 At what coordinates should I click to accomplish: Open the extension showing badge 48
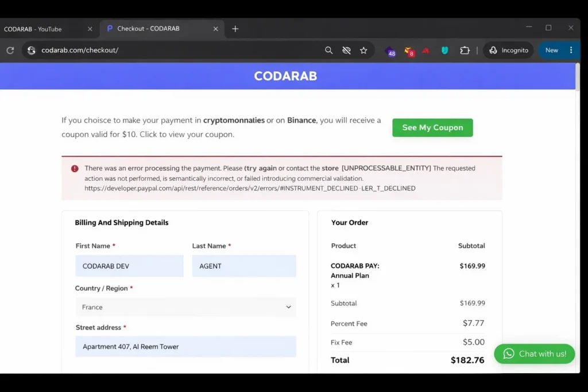(x=390, y=52)
